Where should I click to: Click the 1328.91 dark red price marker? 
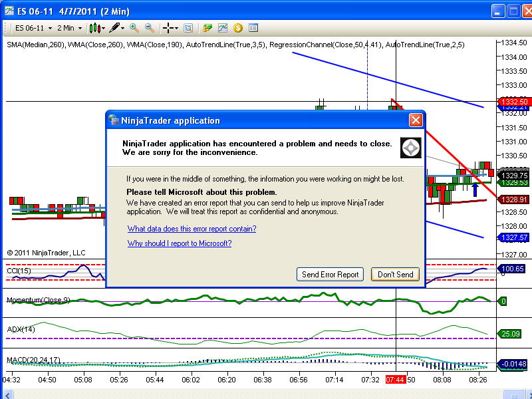[x=513, y=199]
